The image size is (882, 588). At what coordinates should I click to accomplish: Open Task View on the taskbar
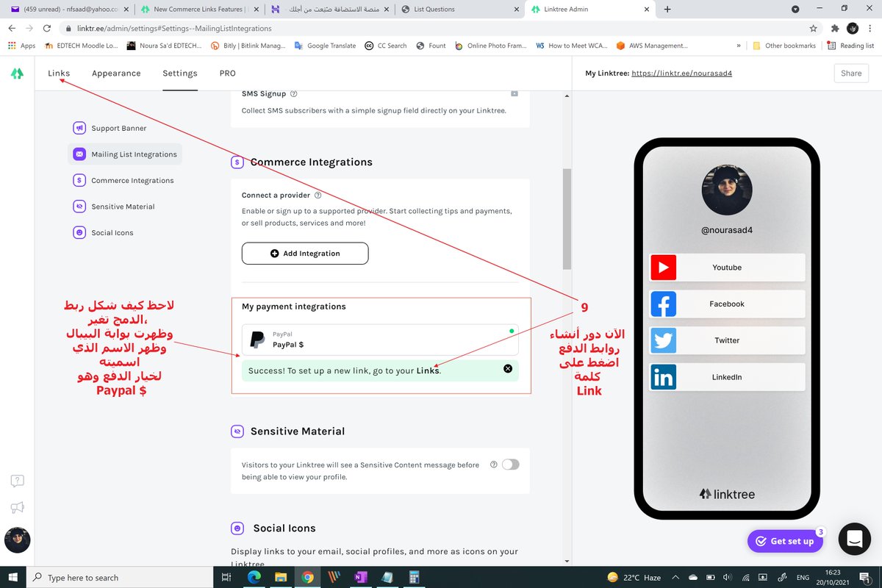[x=226, y=577]
